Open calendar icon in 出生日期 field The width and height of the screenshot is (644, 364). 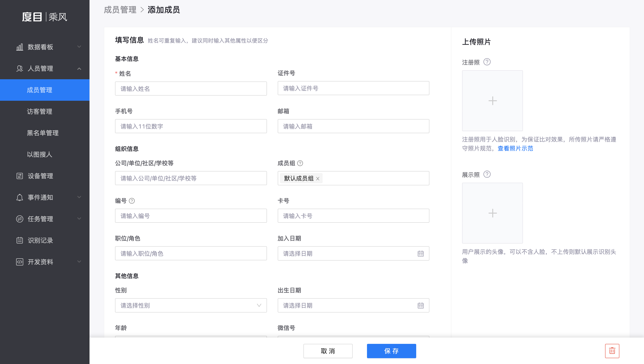(x=420, y=305)
